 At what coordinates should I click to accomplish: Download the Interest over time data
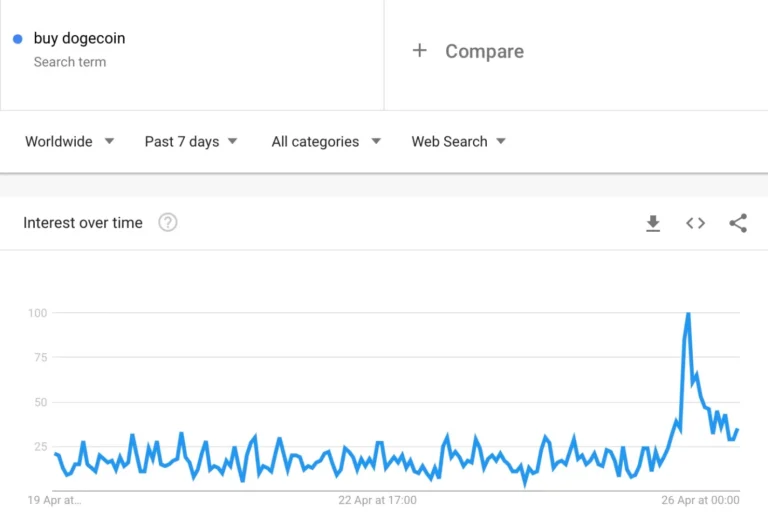click(x=653, y=223)
